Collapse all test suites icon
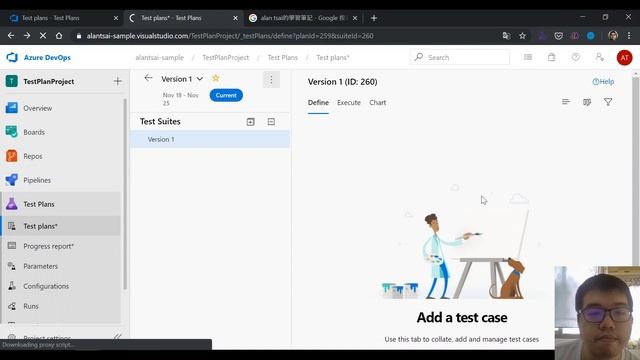640x360 pixels. [271, 122]
